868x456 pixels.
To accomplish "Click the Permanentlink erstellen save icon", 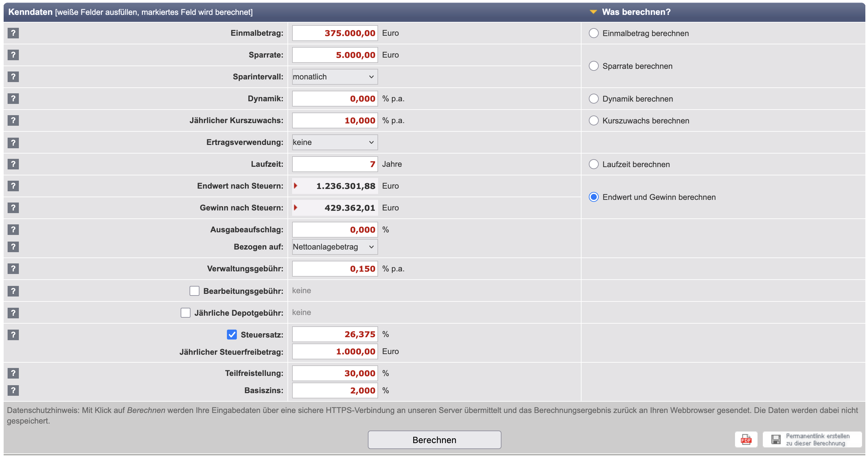I will [776, 439].
